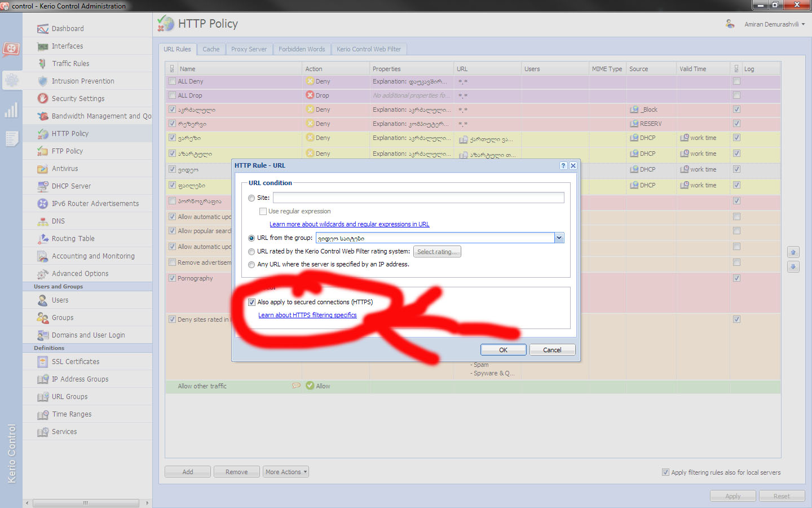Open Traffic Rules icon
The width and height of the screenshot is (812, 508).
(x=42, y=64)
